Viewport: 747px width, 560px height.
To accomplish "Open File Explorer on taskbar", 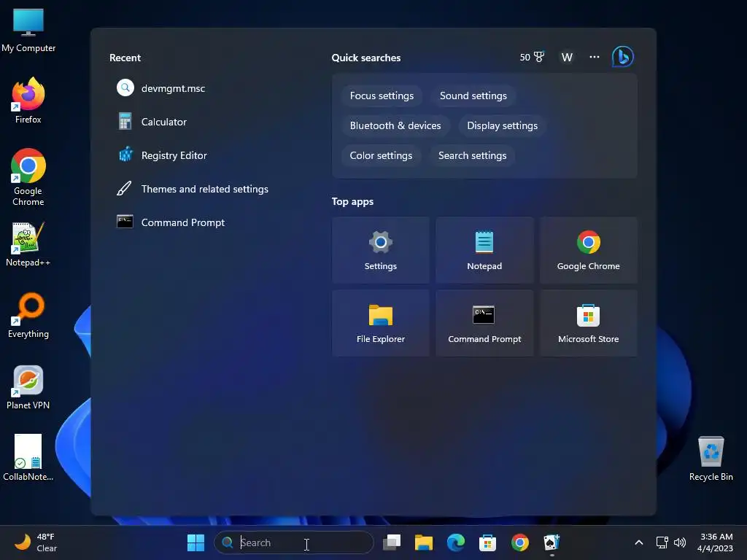I will point(424,542).
